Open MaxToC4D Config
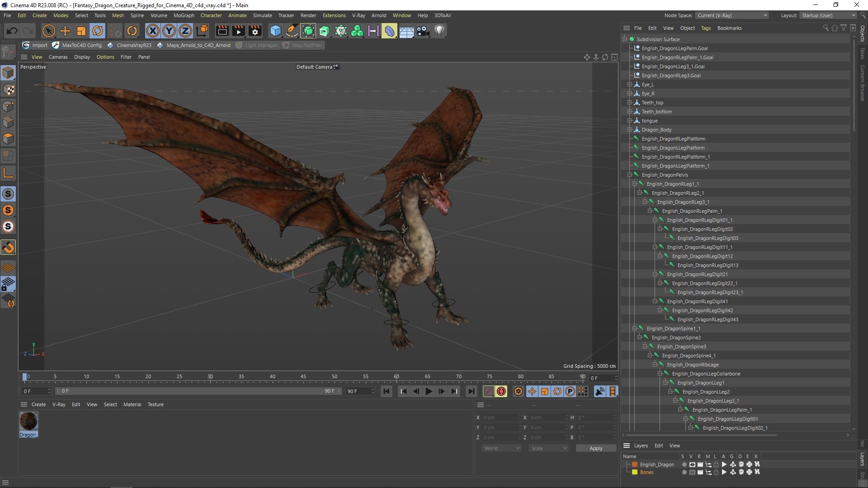Image resolution: width=868 pixels, height=488 pixels. 77,45
